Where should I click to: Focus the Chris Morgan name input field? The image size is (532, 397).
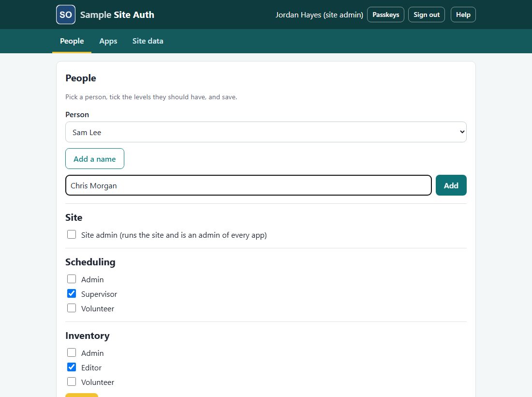pyautogui.click(x=249, y=185)
